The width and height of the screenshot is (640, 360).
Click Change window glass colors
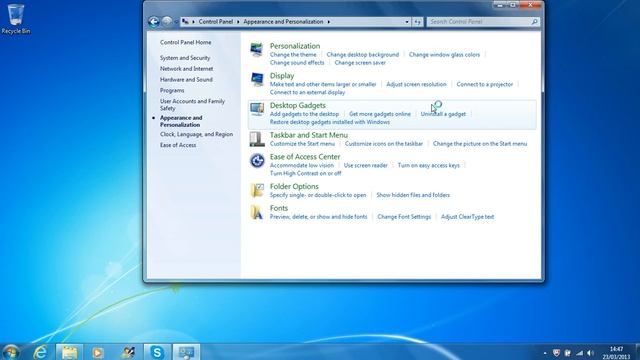444,55
